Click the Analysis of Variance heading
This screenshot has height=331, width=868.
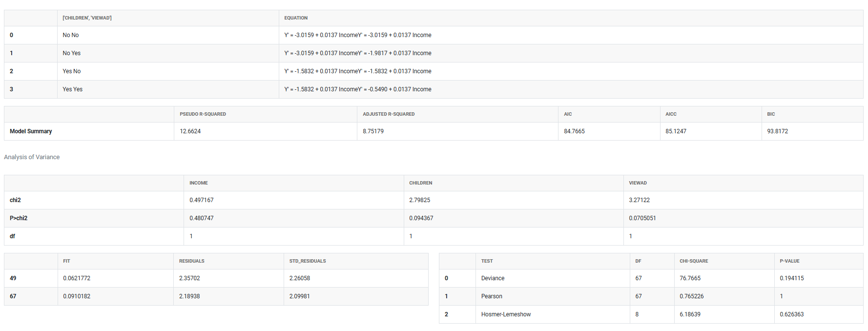pos(32,157)
